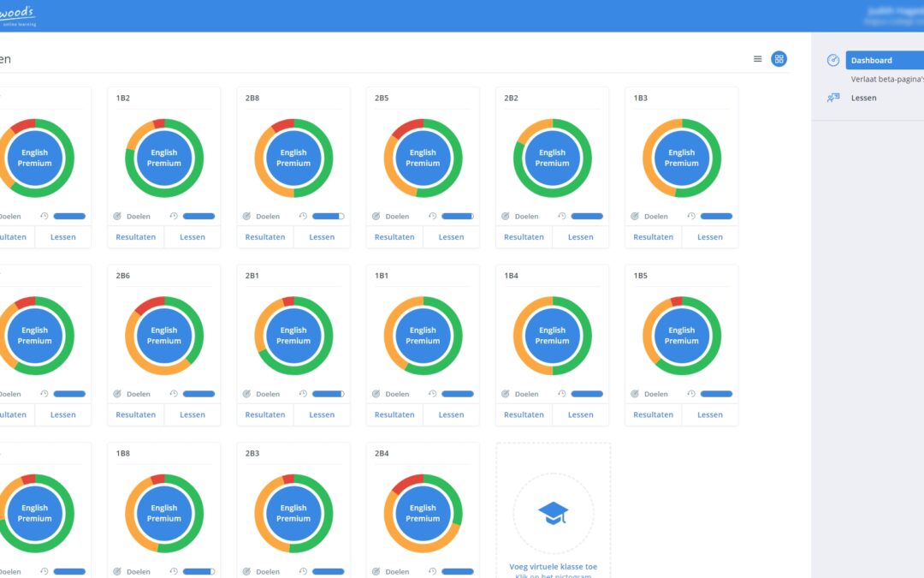The height and width of the screenshot is (578, 924).
Task: Select the Dashboard menu item
Action: [x=885, y=60]
